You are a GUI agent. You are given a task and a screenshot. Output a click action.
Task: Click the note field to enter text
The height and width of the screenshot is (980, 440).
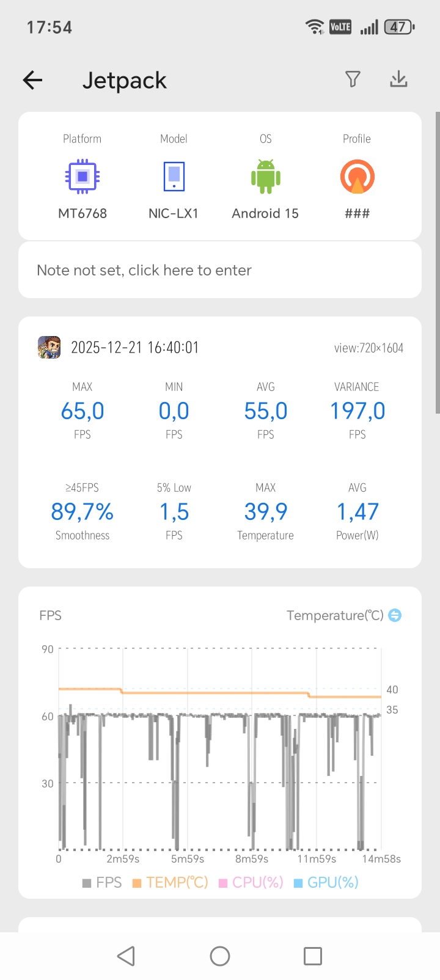[220, 270]
